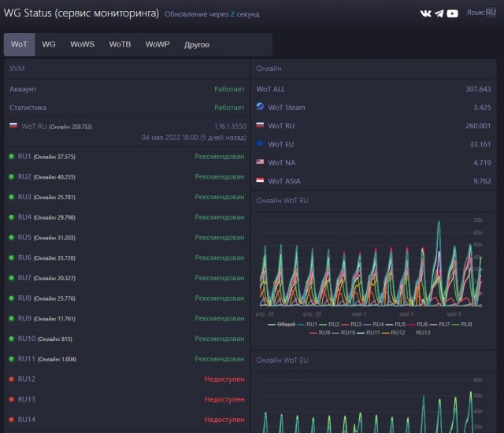Click the RU8 Рекомендован status
Screen dimensions: 504x433
220,298
